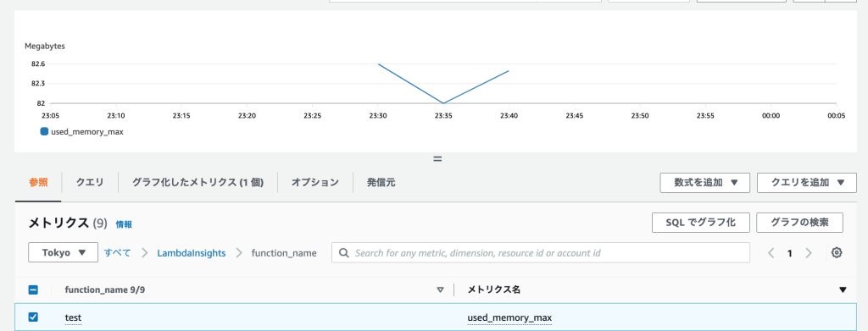Click the used_memory_max metric name cell
The image size is (868, 331).
click(x=509, y=317)
